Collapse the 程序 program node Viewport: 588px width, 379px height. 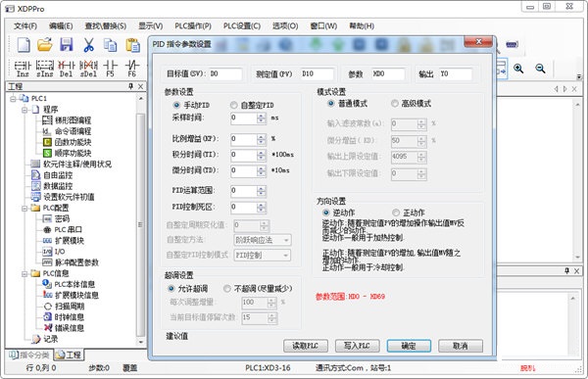24,110
